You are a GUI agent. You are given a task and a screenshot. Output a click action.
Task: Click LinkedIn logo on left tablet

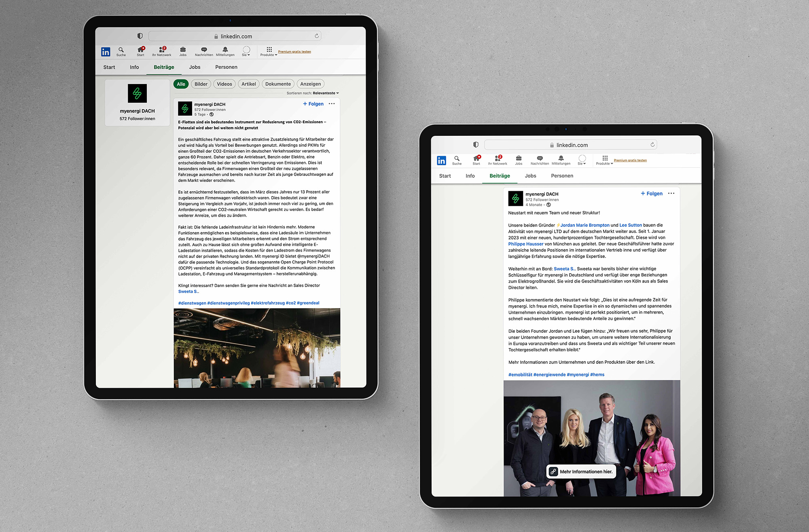point(106,52)
